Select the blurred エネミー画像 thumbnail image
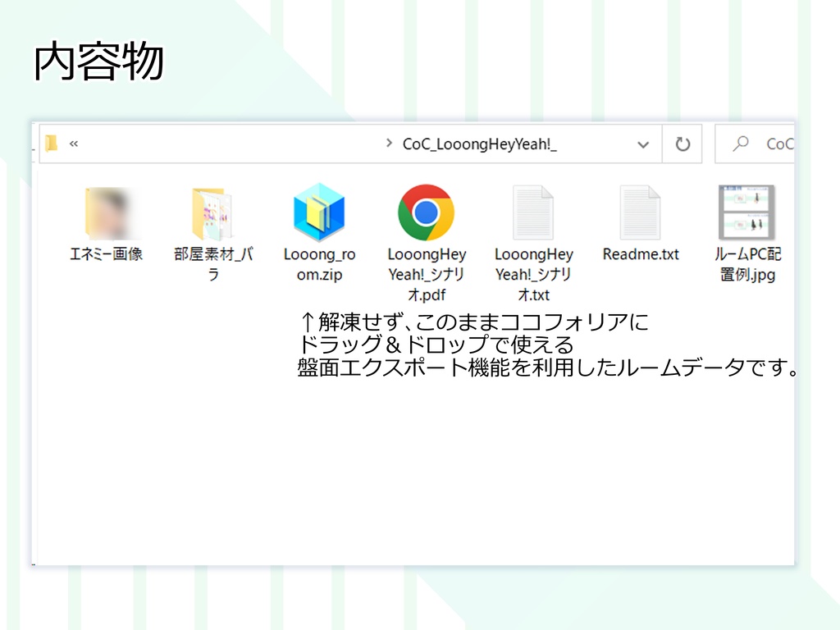 click(107, 209)
